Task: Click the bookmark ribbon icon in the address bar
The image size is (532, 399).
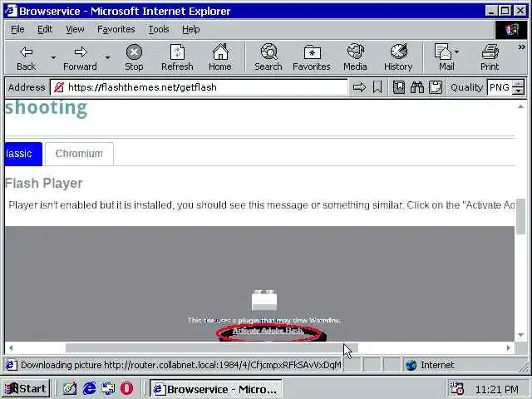Action: click(x=377, y=87)
